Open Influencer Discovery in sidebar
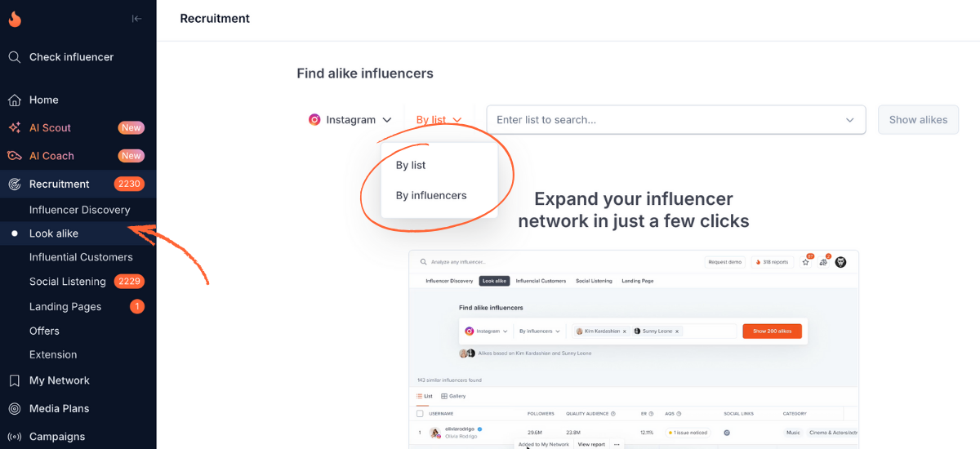This screenshot has width=980, height=449. point(79,210)
